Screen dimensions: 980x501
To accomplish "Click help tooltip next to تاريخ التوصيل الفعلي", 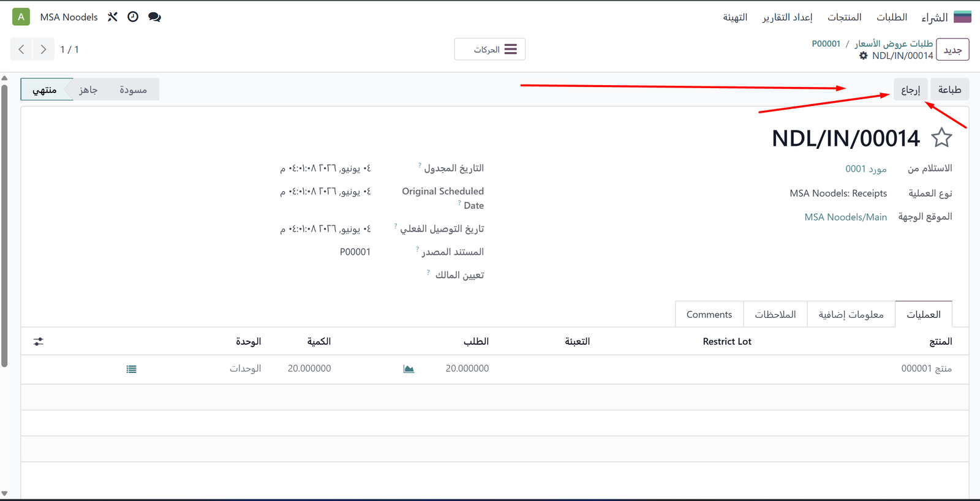I will point(396,226).
